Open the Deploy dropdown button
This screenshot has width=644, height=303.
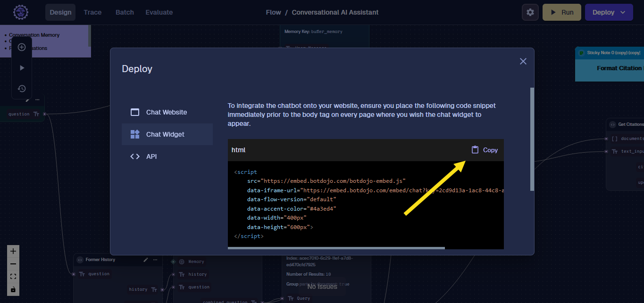tap(609, 12)
